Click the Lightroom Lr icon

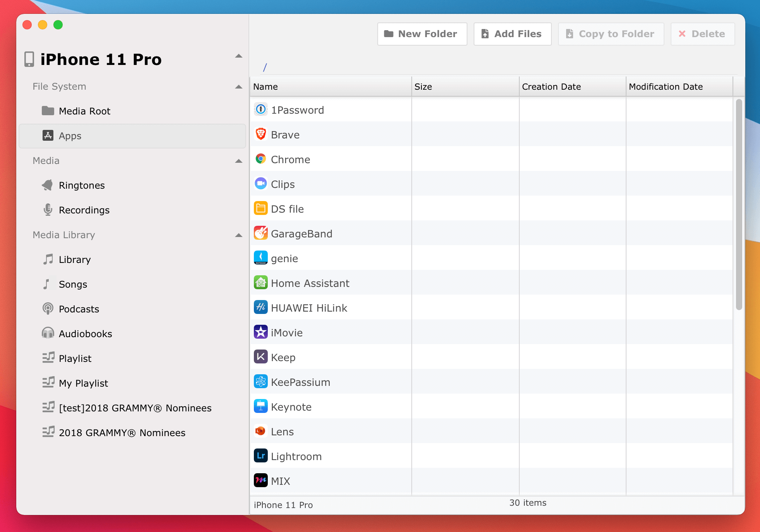pos(261,456)
